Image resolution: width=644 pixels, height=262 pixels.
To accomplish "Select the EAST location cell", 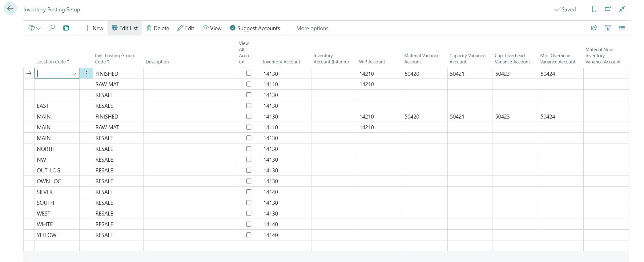I will (57, 106).
